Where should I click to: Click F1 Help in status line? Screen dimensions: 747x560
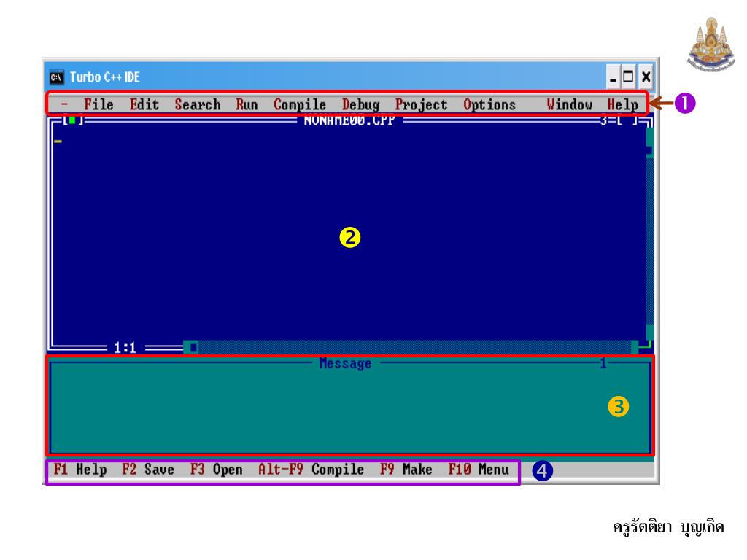(80, 470)
